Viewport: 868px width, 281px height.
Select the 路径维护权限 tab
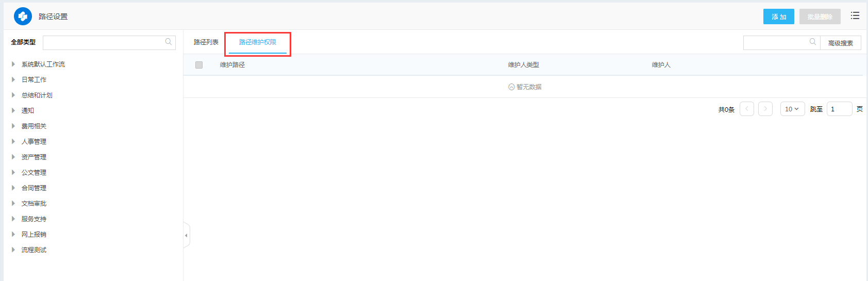[x=258, y=42]
